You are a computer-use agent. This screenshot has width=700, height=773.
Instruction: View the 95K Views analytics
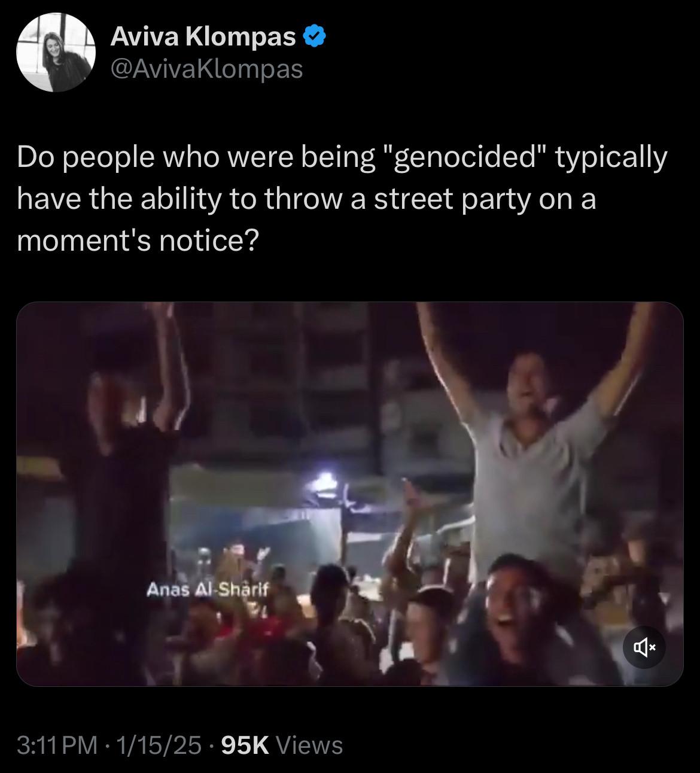pyautogui.click(x=281, y=745)
